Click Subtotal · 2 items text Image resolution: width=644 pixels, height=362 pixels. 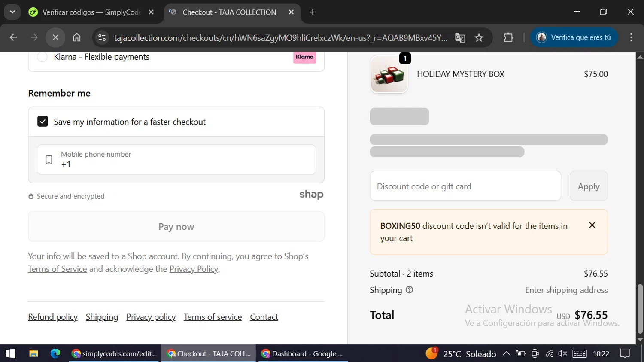coord(401,274)
